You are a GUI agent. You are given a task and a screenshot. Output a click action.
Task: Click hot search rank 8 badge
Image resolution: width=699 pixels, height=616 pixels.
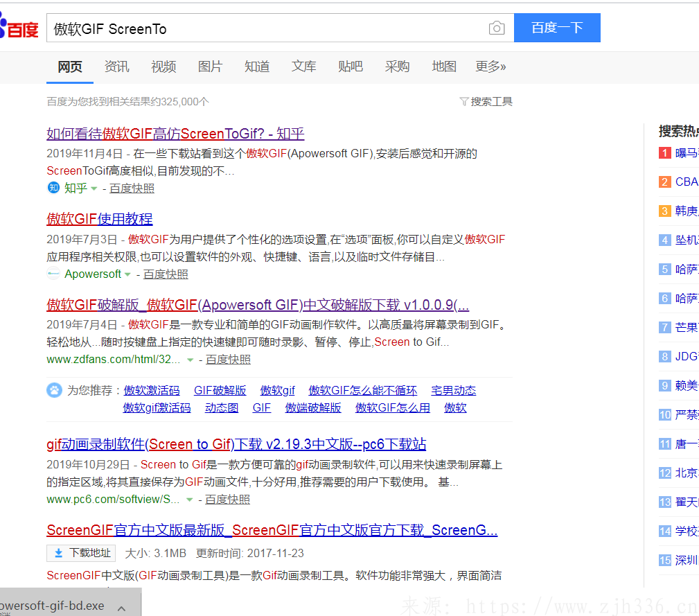pos(664,357)
